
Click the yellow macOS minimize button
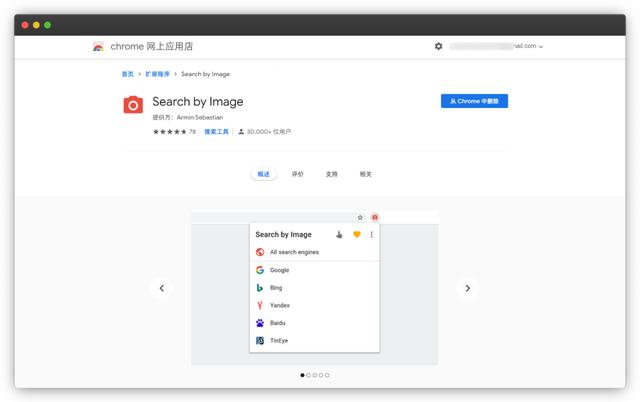[x=36, y=25]
